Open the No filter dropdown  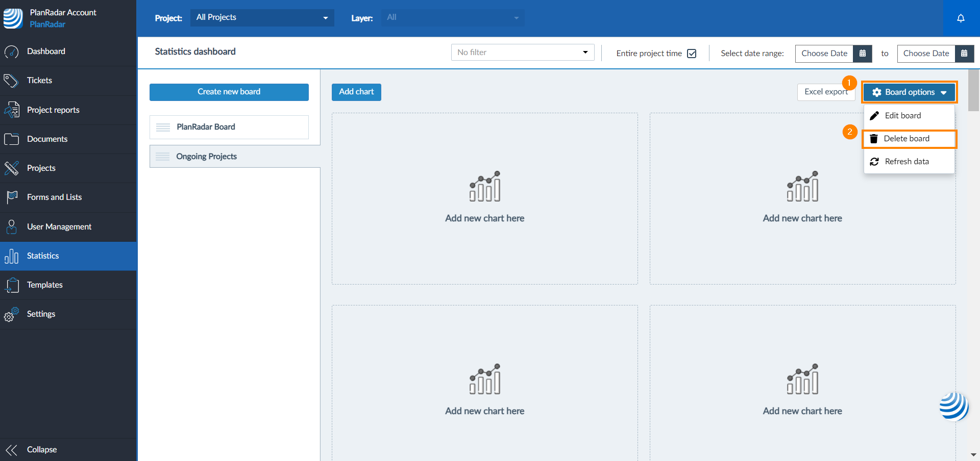click(x=522, y=53)
